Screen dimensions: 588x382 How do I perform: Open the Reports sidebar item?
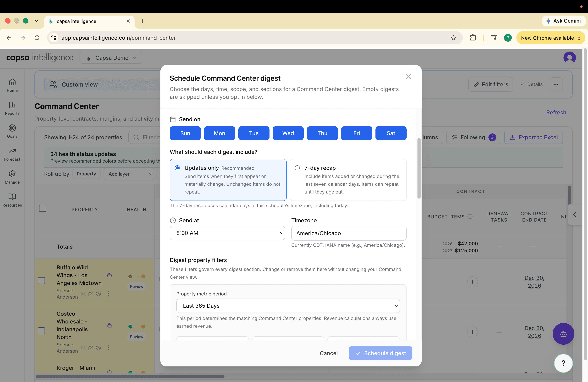pyautogui.click(x=12, y=108)
